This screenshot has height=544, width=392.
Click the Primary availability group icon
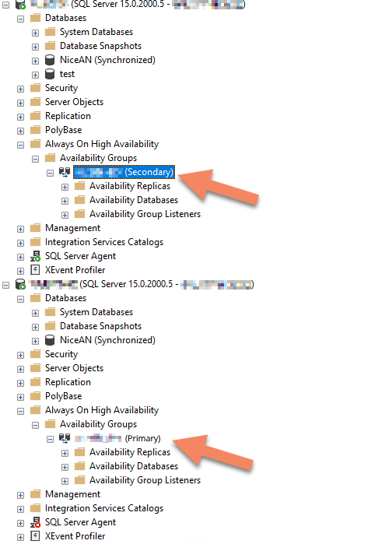tap(65, 438)
